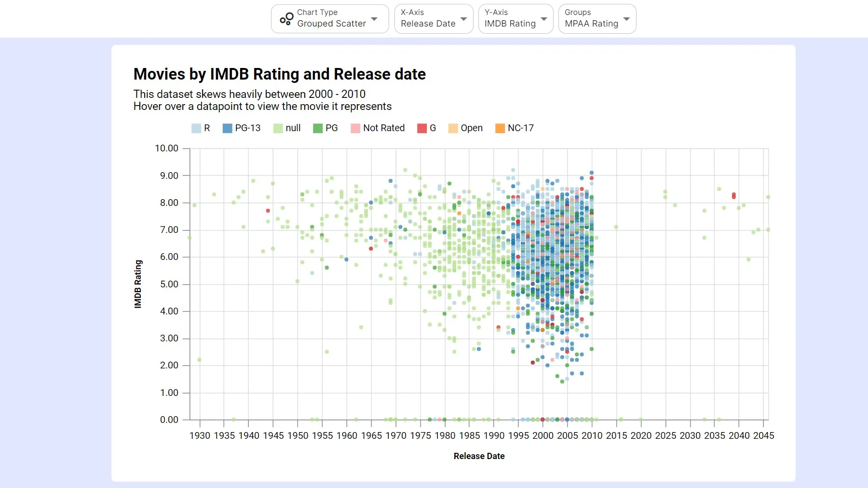
Task: Click the Groups dropdown arrow
Action: point(626,19)
